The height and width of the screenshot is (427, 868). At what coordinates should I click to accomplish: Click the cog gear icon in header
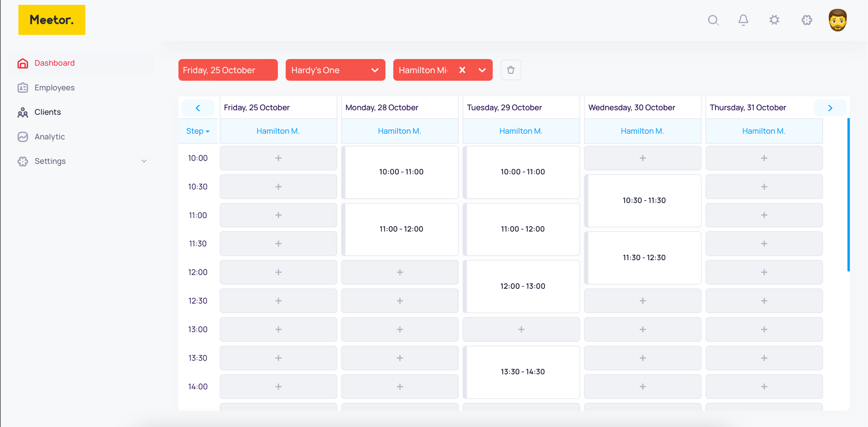click(806, 20)
